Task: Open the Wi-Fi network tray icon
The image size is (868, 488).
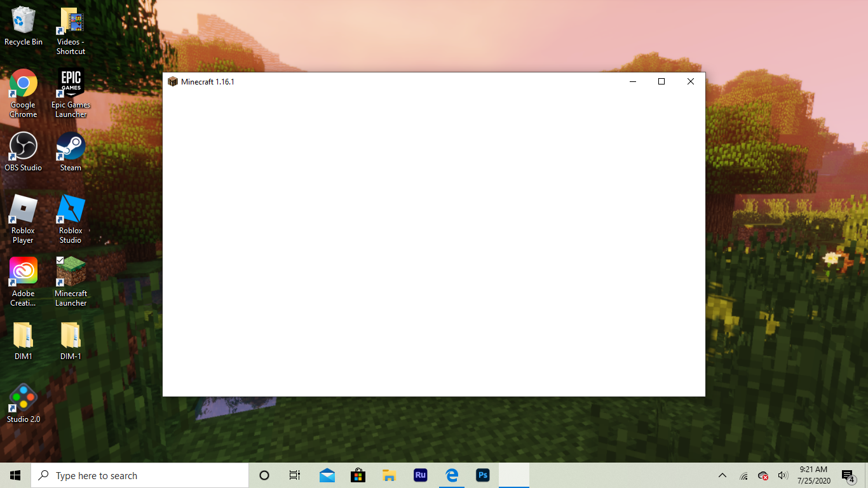Action: (x=743, y=475)
